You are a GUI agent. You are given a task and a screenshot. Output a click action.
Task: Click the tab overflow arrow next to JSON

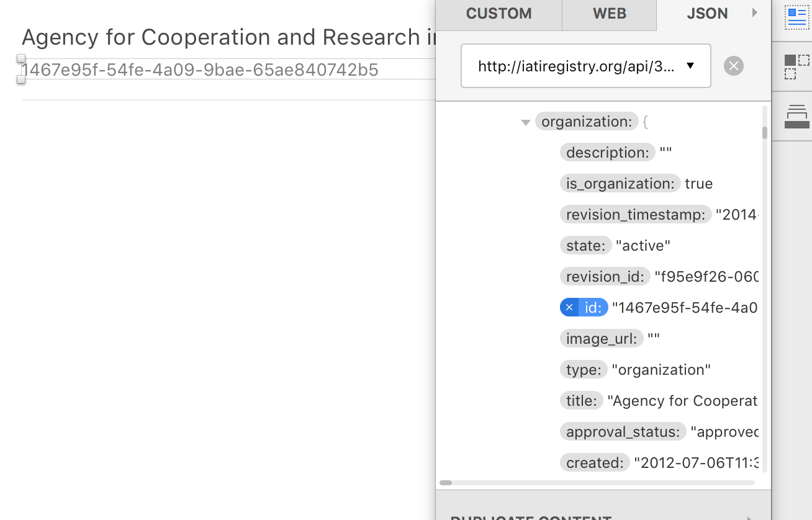tap(754, 12)
